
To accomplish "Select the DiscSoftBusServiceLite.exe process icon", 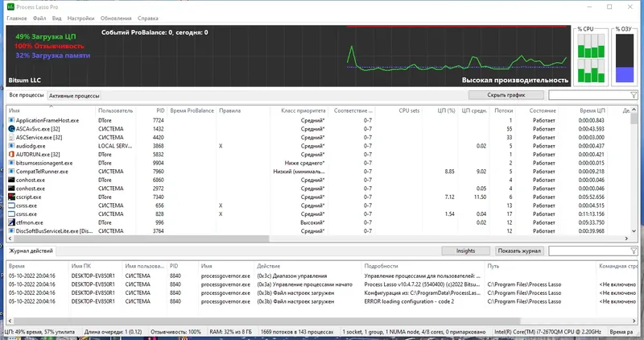I will [11, 231].
